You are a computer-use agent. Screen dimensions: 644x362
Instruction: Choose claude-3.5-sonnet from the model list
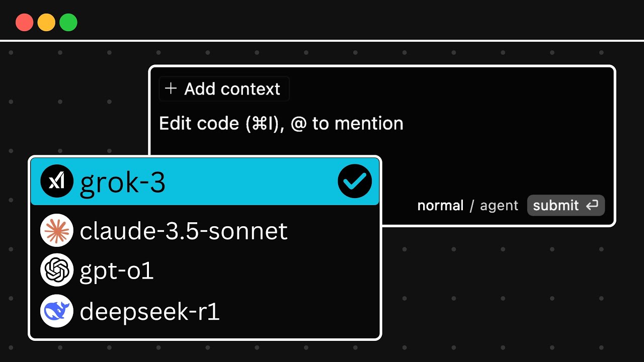click(x=184, y=231)
